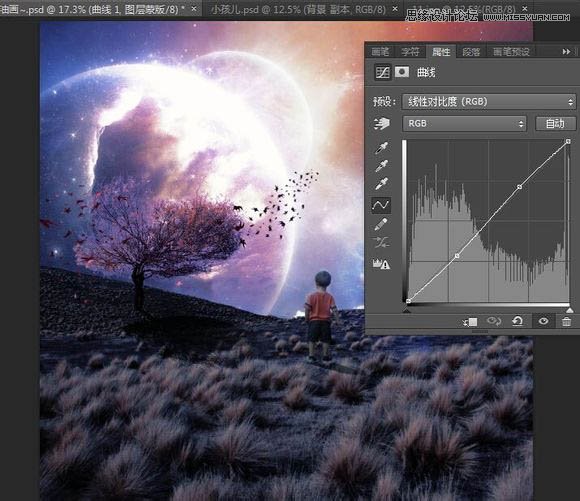Delete the curves adjustment layer
Screen dimensions: 580x501
[x=566, y=321]
